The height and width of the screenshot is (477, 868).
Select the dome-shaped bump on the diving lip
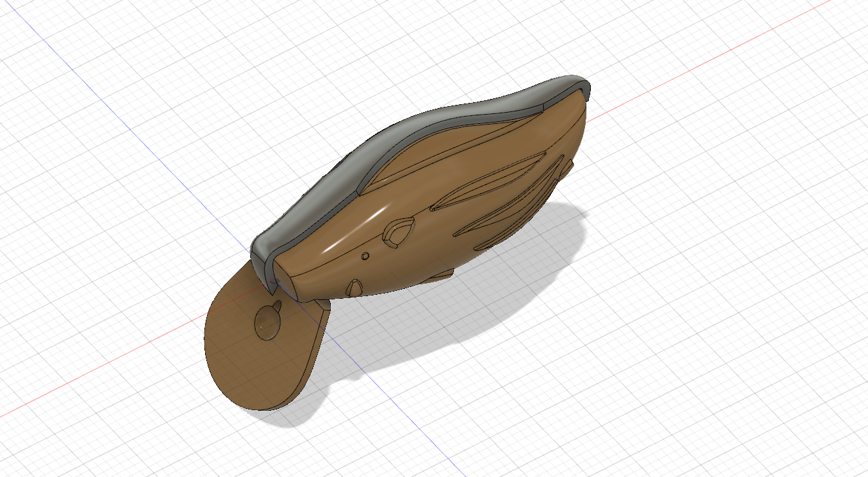click(x=268, y=323)
